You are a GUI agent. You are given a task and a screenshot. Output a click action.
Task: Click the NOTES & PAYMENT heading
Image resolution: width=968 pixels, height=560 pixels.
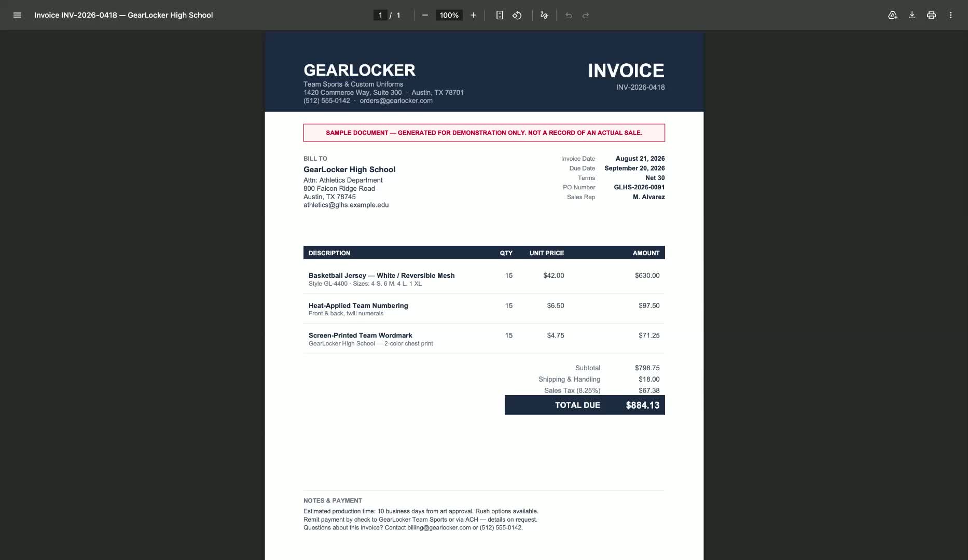coord(333,501)
